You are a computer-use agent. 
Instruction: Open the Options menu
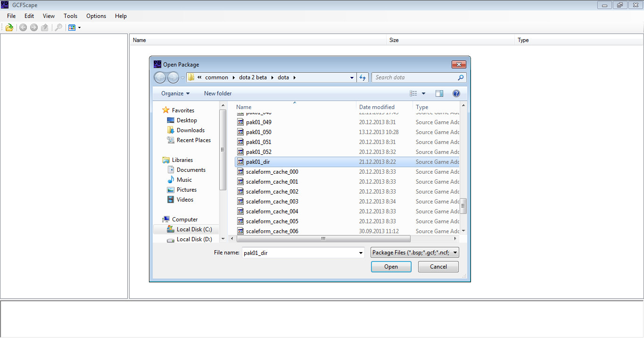96,16
